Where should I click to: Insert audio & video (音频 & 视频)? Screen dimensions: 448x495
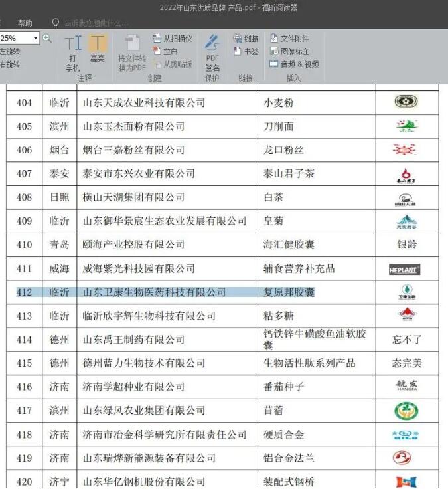(x=294, y=64)
